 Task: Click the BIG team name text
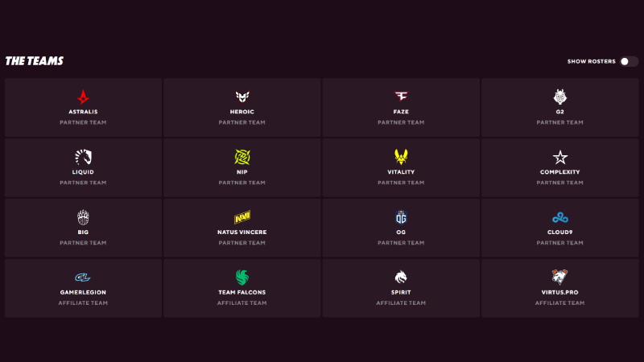click(83, 232)
